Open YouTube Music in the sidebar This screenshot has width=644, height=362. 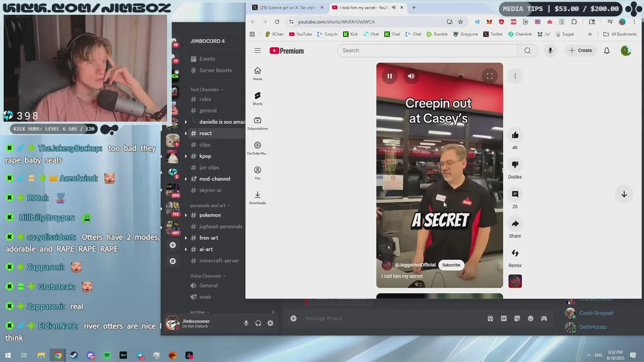click(258, 148)
